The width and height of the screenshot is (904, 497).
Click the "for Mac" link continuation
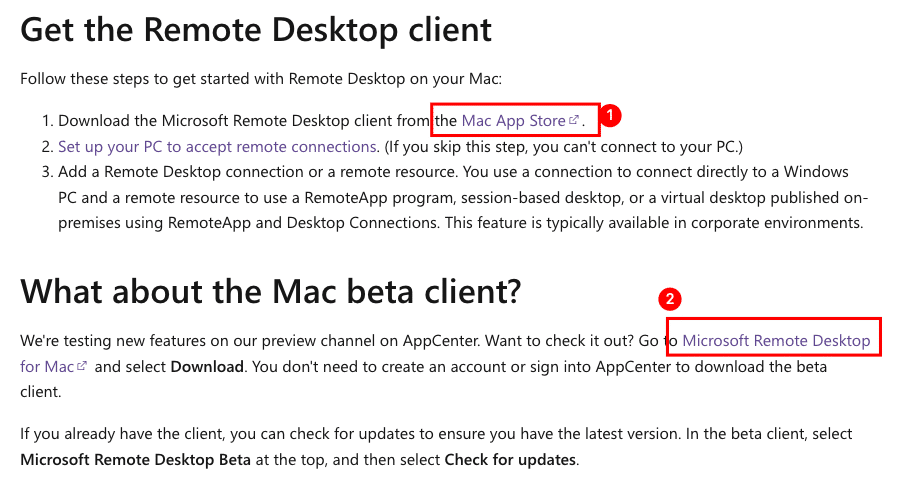tap(47, 367)
